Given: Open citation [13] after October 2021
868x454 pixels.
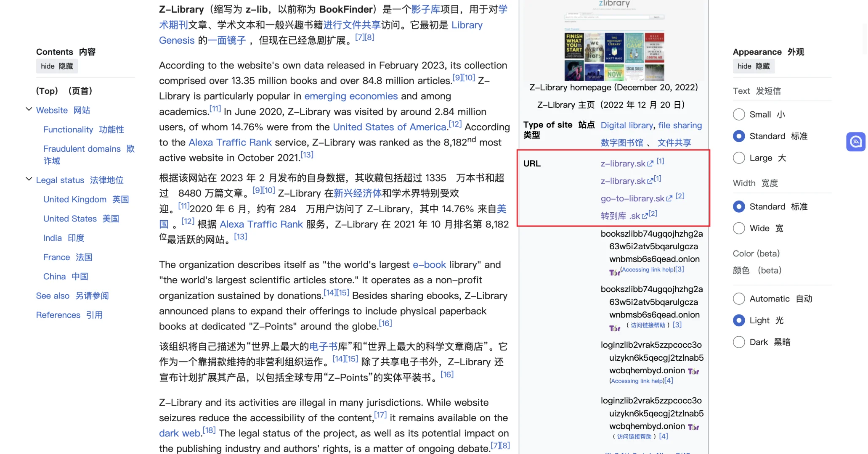Looking at the screenshot, I should (x=307, y=155).
